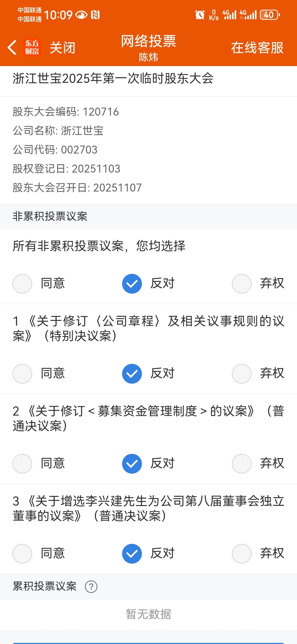Tap the back arrow icon

pyautogui.click(x=12, y=48)
